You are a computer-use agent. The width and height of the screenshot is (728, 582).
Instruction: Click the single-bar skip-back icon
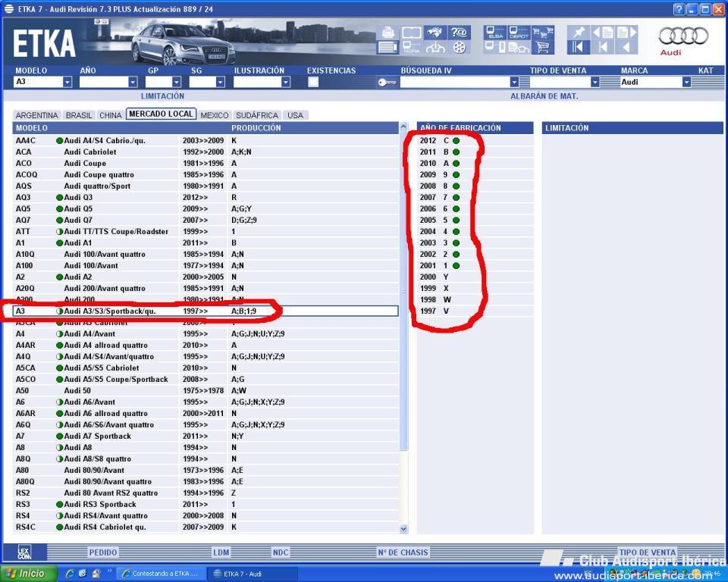tap(603, 47)
